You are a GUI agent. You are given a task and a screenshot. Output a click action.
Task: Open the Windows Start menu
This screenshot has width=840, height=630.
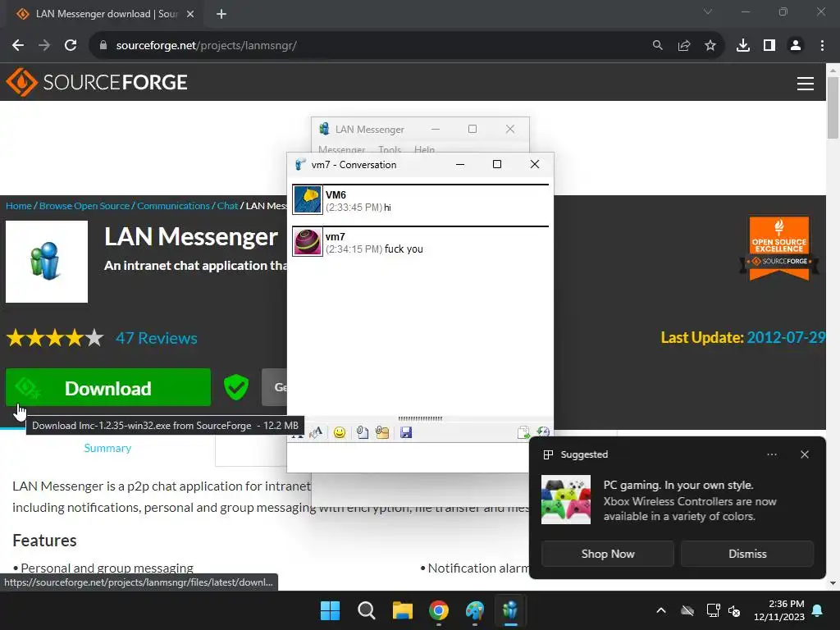(x=330, y=610)
